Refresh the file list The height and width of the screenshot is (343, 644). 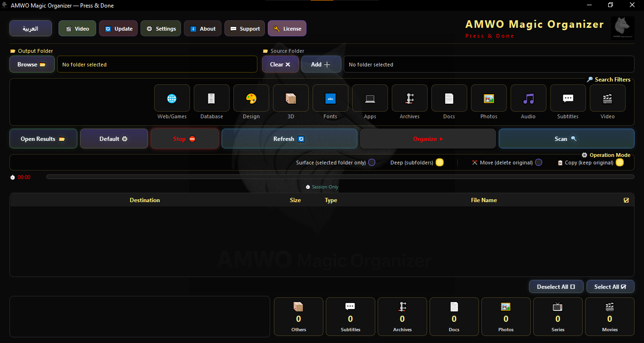[x=289, y=139]
